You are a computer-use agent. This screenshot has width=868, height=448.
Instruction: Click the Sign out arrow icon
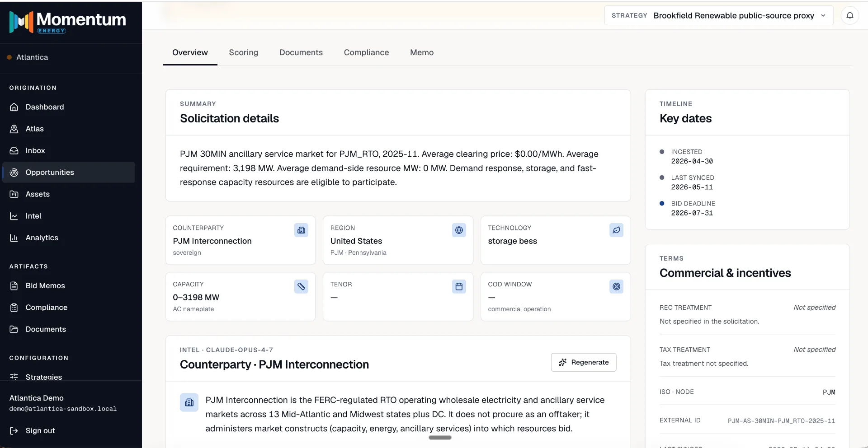pos(14,431)
